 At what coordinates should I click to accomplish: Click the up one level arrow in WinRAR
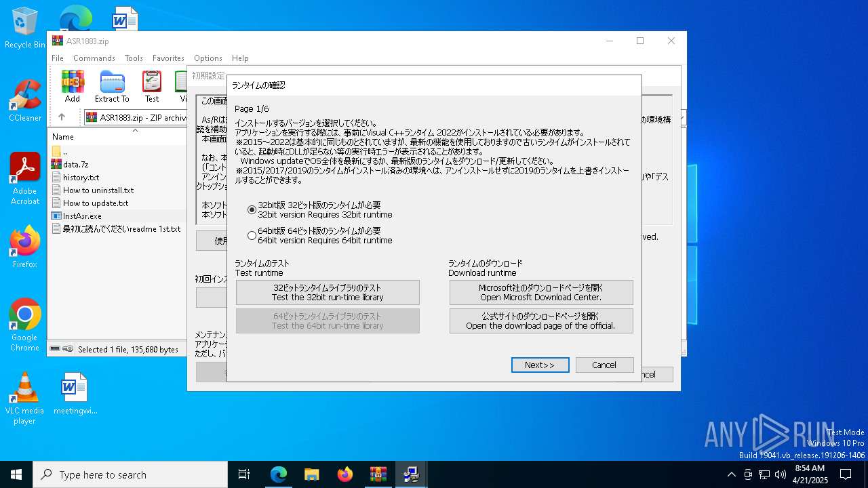click(62, 117)
